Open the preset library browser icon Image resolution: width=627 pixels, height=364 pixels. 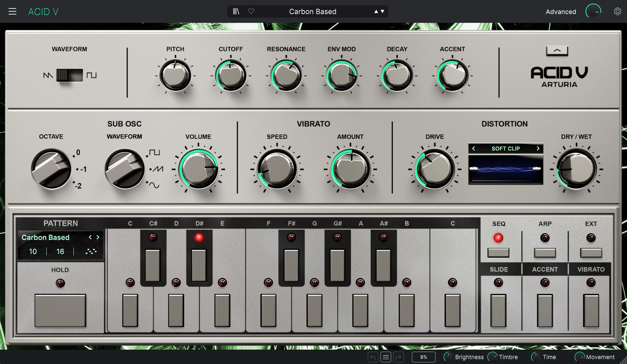click(236, 11)
